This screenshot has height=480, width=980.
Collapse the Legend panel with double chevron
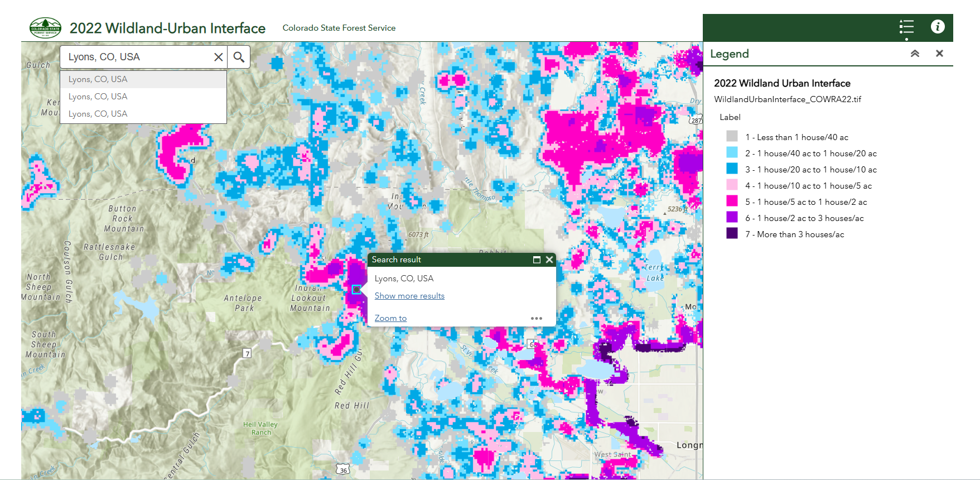point(915,54)
